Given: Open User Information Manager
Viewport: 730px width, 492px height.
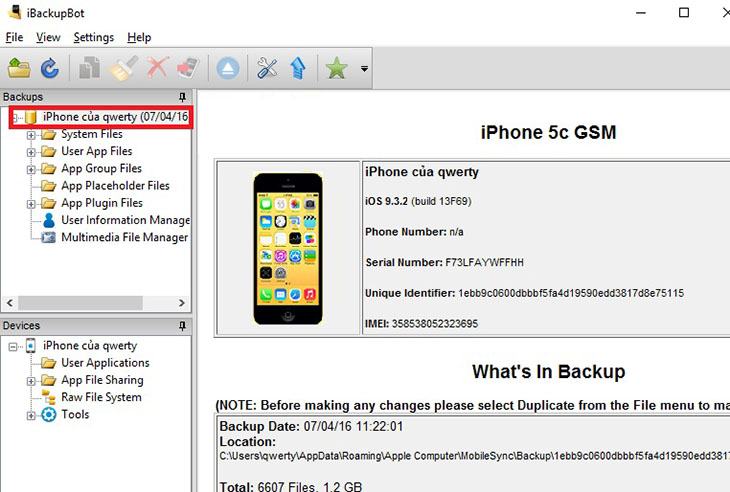Looking at the screenshot, I should [125, 220].
